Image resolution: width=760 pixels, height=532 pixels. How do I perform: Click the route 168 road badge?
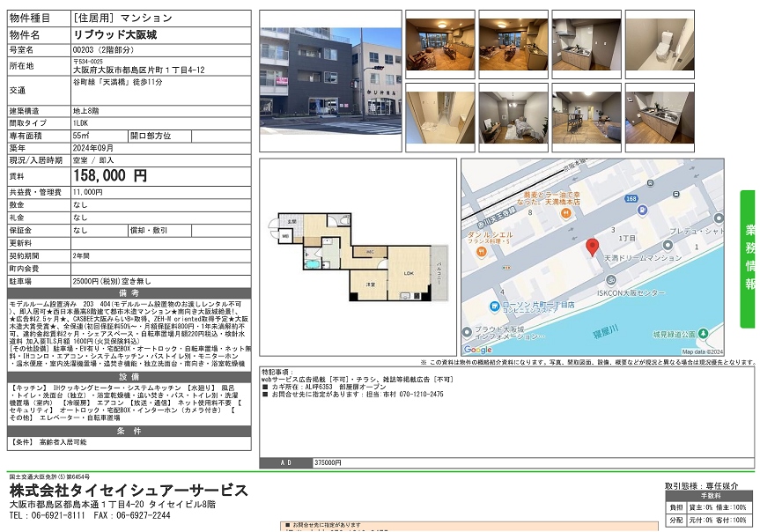(631, 199)
